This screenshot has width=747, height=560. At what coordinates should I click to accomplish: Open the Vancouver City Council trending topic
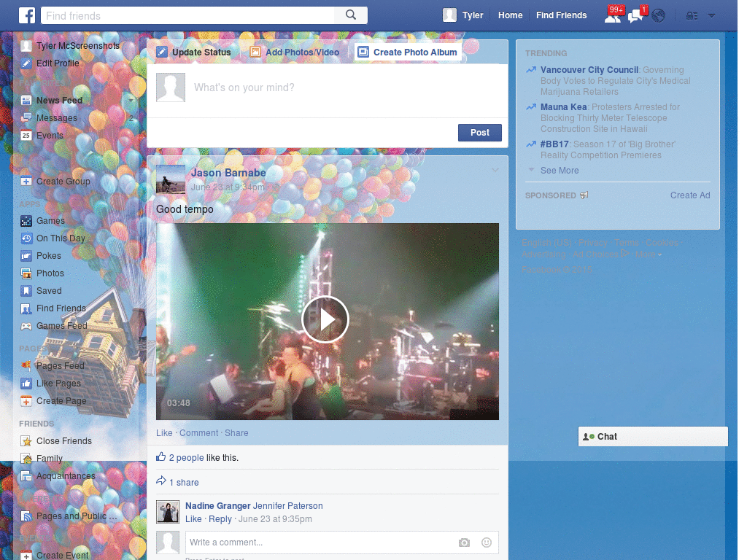point(589,70)
